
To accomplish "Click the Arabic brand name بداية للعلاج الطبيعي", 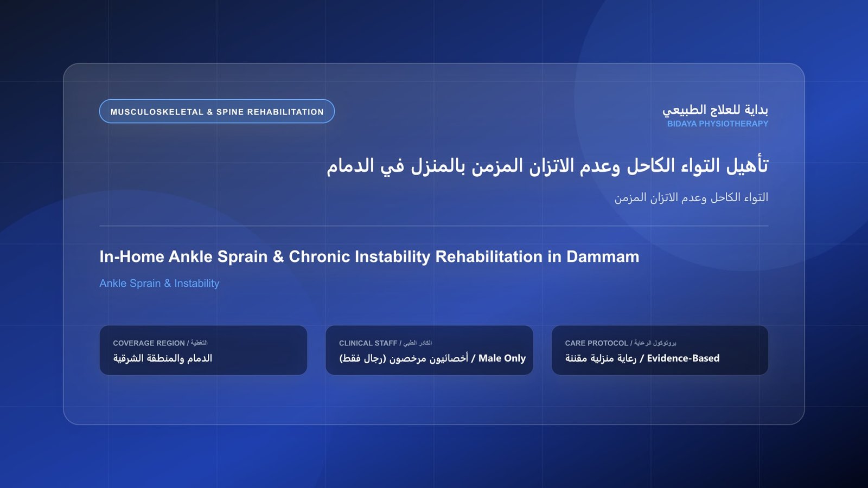I will coord(715,110).
